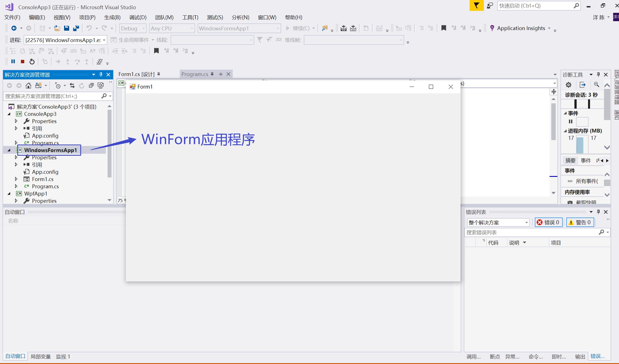
Task: Pause debugging with the Break All icon
Action: pos(13,61)
